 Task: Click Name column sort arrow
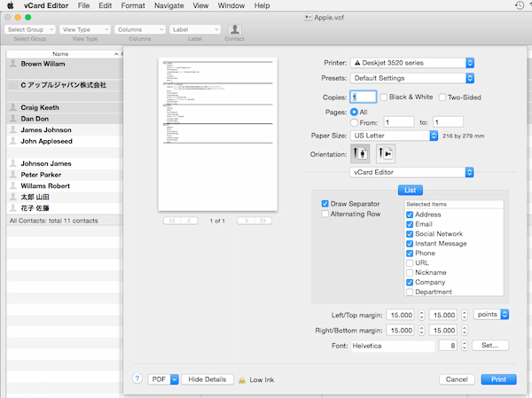tap(116, 54)
